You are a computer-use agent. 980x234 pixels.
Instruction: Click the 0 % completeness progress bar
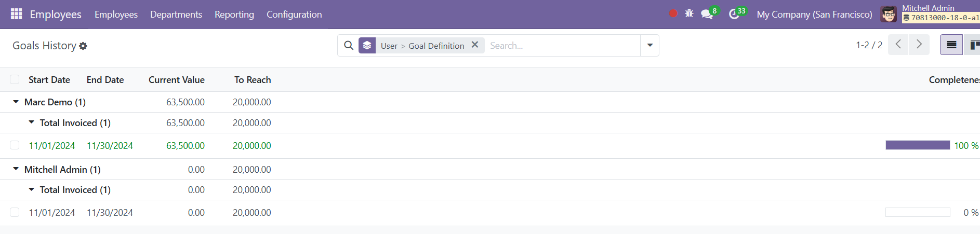click(918, 212)
